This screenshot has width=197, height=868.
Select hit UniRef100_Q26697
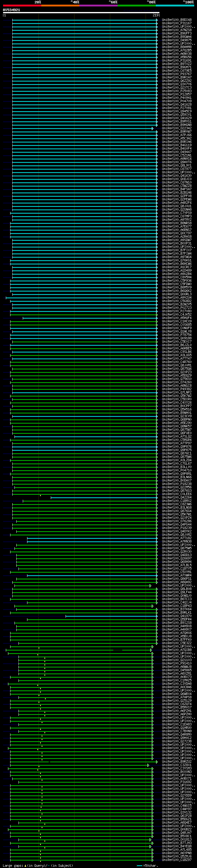(176, 558)
